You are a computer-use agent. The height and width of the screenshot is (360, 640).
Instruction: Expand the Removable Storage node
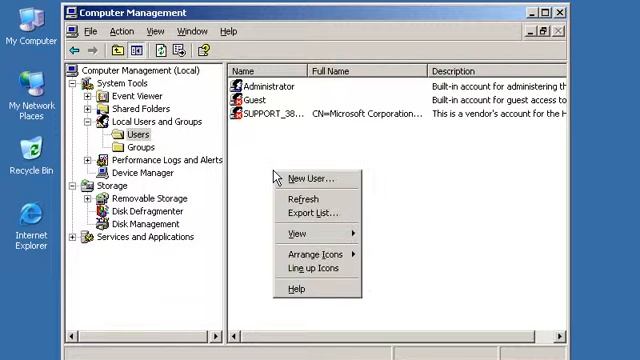87,198
